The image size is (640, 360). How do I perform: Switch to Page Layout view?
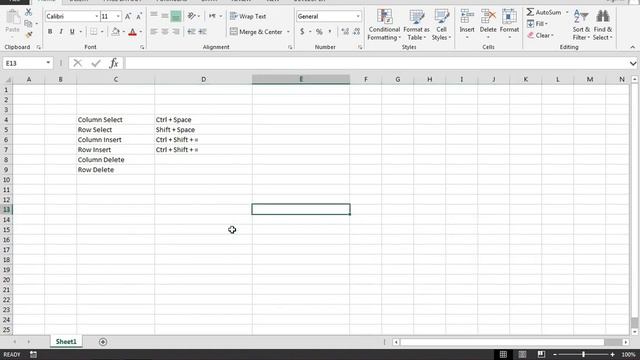tap(522, 354)
